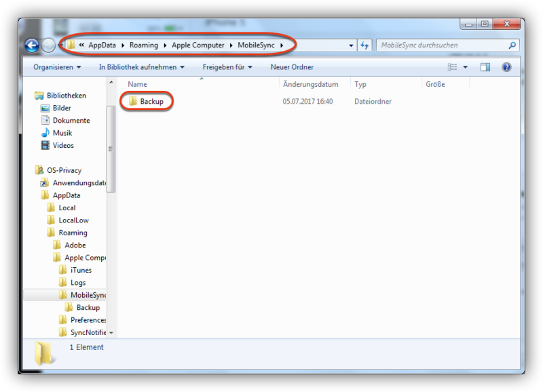This screenshot has width=543, height=392.
Task: Click MobileSync in the address bar
Action: (x=257, y=45)
